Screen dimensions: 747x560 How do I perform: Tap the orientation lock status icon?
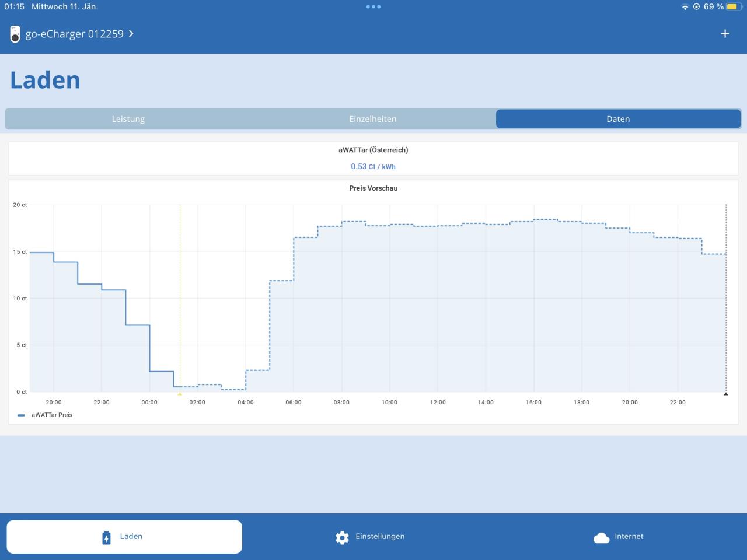[696, 7]
